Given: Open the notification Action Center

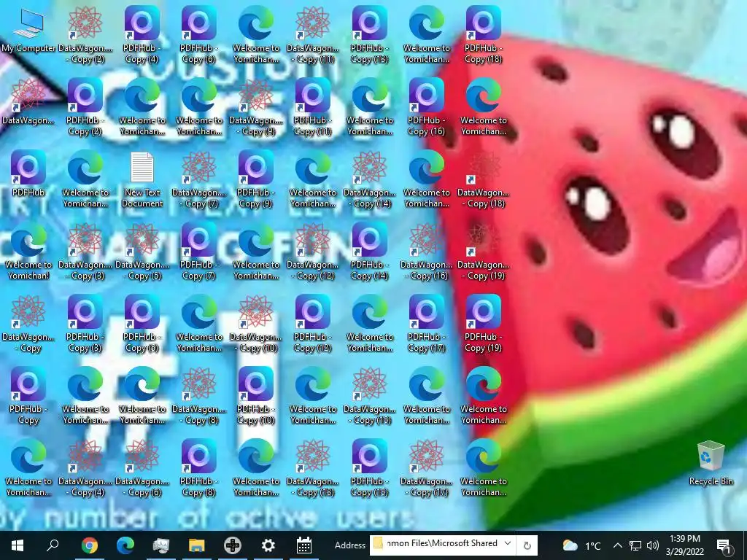Looking at the screenshot, I should pyautogui.click(x=724, y=545).
